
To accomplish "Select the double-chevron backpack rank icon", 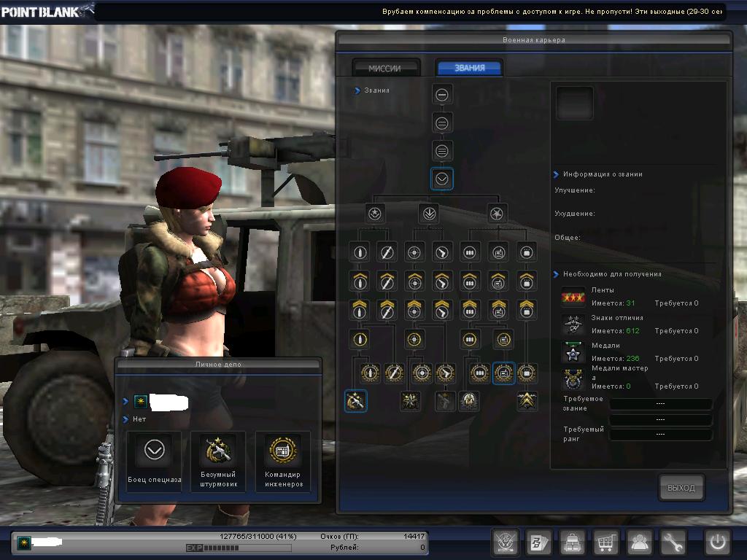I will pos(527,310).
